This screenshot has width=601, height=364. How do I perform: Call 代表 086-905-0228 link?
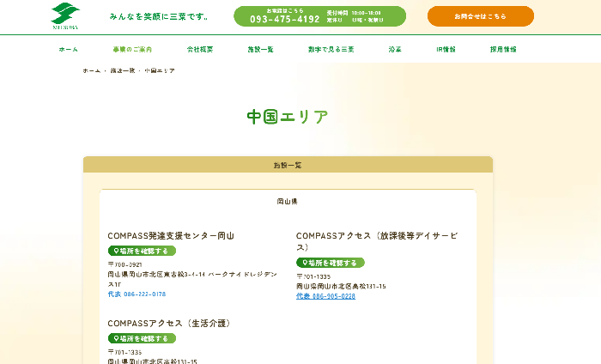point(325,296)
